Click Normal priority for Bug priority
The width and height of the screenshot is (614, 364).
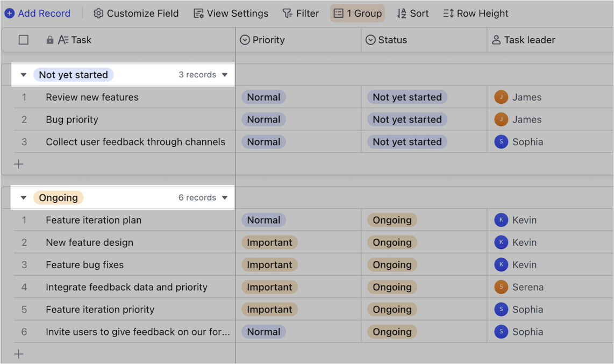pyautogui.click(x=263, y=119)
